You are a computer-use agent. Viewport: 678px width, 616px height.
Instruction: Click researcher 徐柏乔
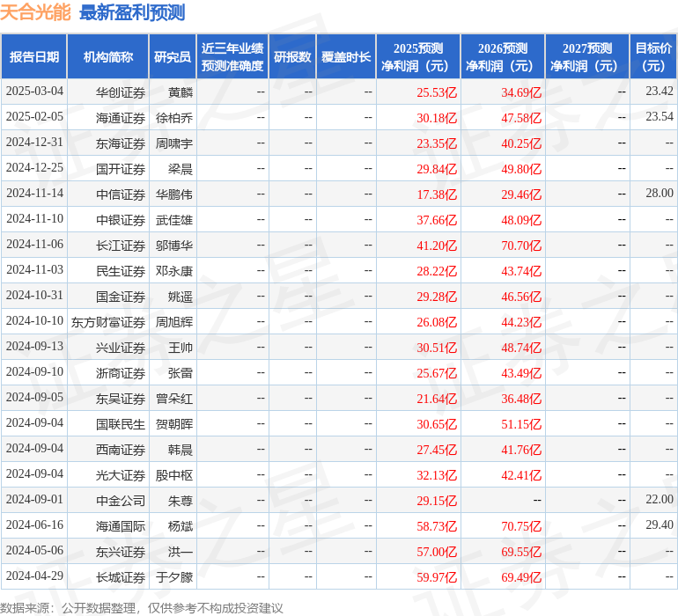(174, 118)
